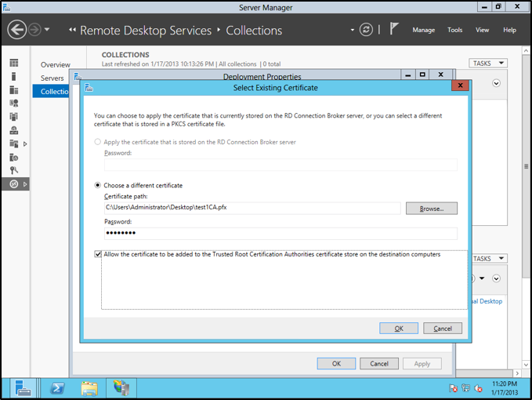Image resolution: width=532 pixels, height=400 pixels.
Task: Open File Explorer from the taskbar
Action: (x=89, y=387)
